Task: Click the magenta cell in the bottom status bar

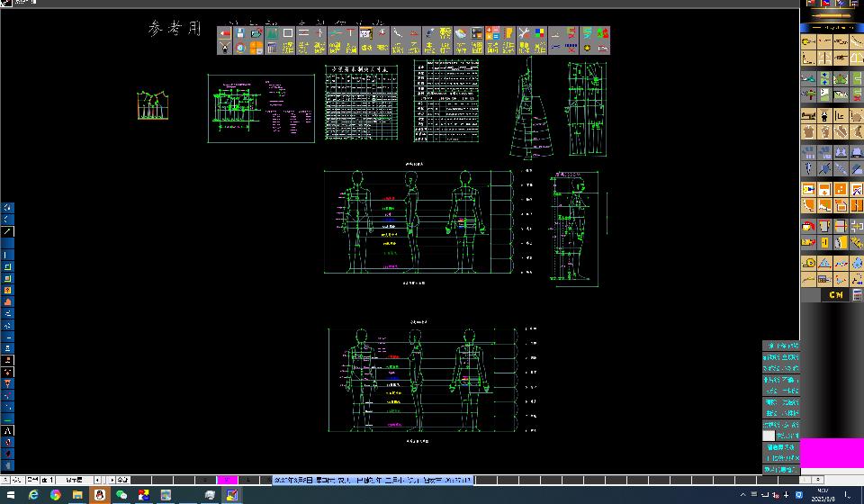Action: (228, 480)
